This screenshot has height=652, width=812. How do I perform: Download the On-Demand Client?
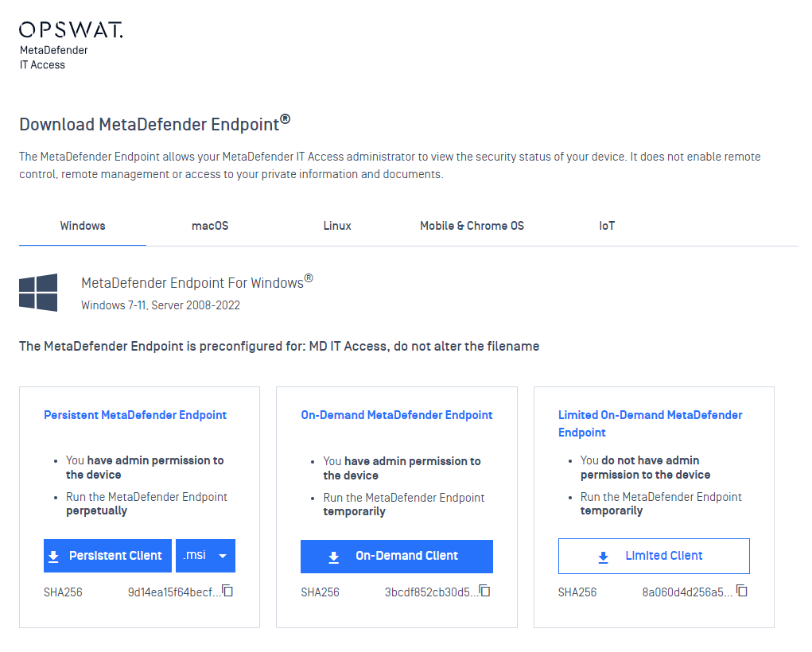pos(397,557)
